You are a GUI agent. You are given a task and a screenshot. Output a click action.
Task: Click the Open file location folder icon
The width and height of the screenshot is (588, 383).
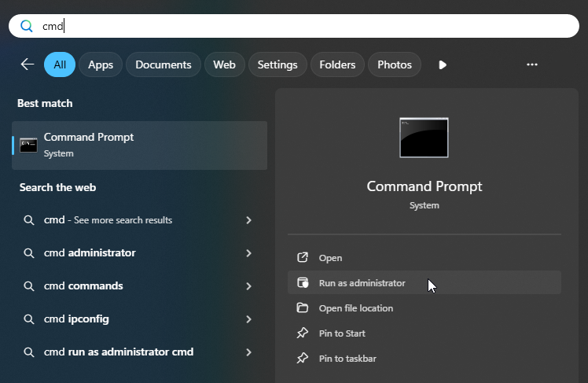coord(302,308)
